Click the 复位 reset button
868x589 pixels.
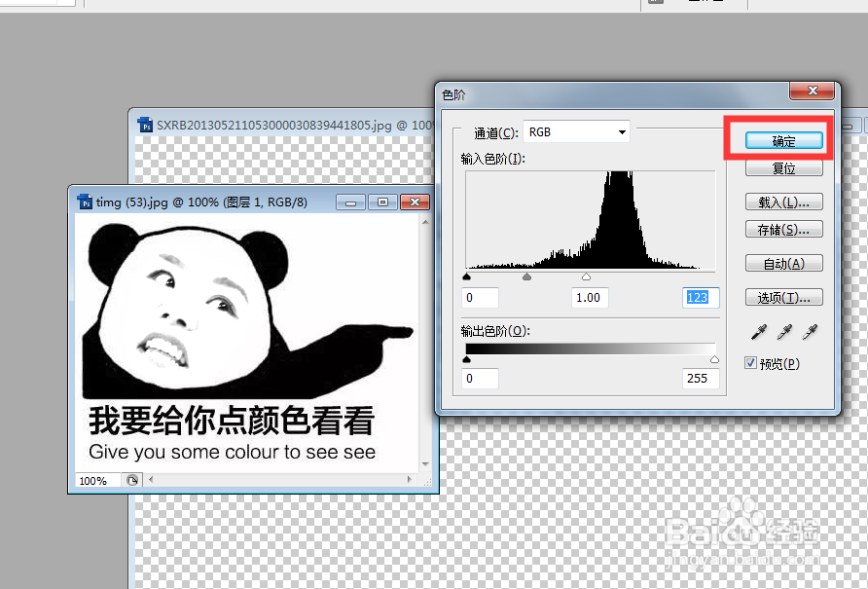pos(783,168)
